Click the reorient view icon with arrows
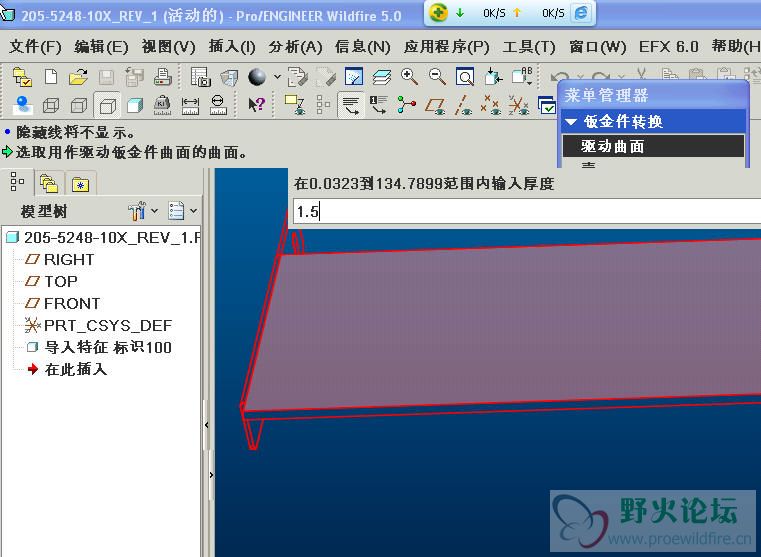The width and height of the screenshot is (761, 557). point(493,77)
